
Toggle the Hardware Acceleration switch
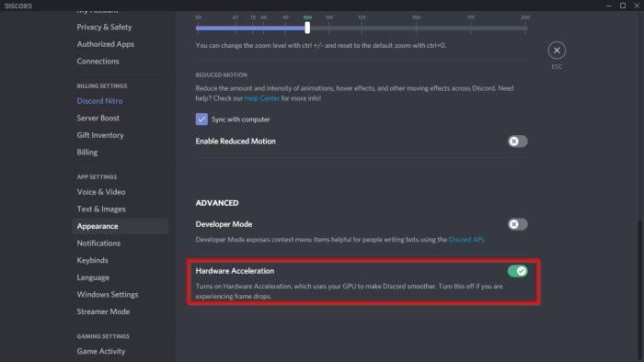click(x=517, y=271)
